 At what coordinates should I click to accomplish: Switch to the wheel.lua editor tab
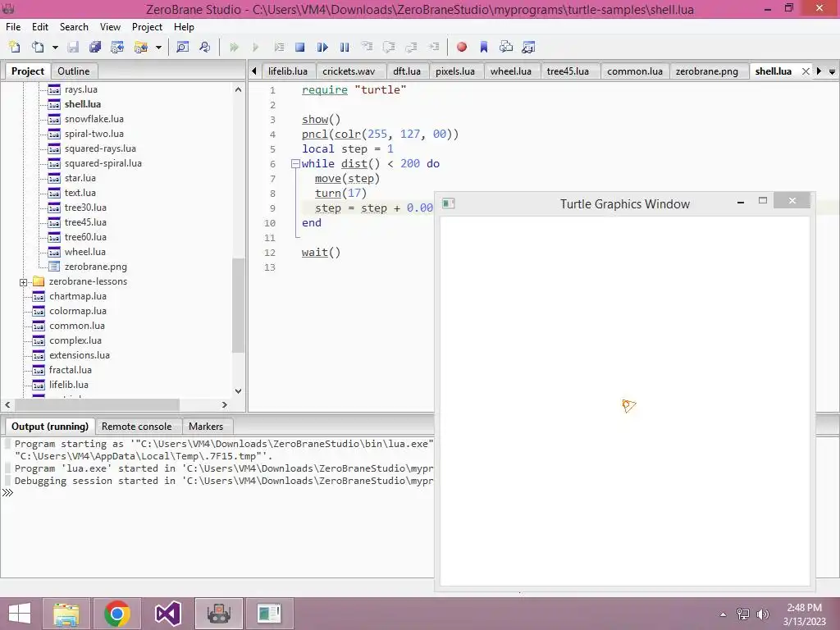(511, 71)
